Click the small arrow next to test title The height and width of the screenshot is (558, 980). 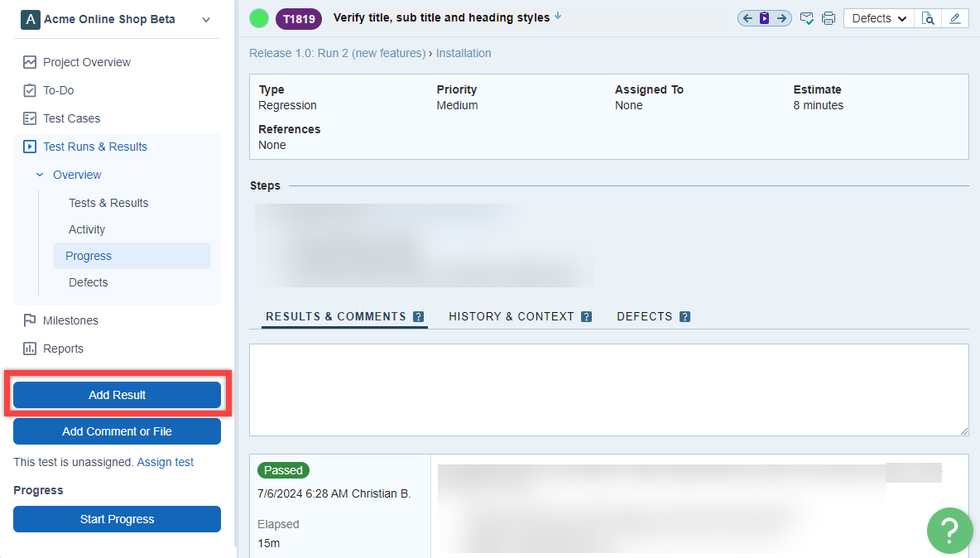[x=558, y=16]
